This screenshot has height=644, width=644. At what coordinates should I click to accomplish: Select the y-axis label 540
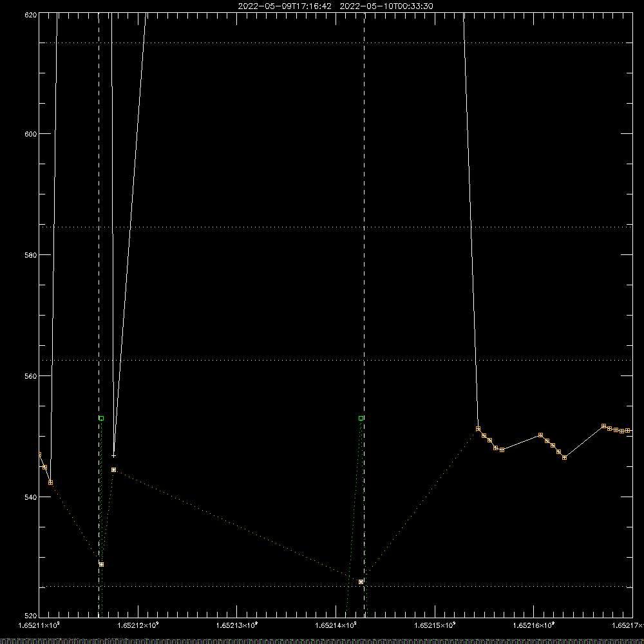pos(31,497)
